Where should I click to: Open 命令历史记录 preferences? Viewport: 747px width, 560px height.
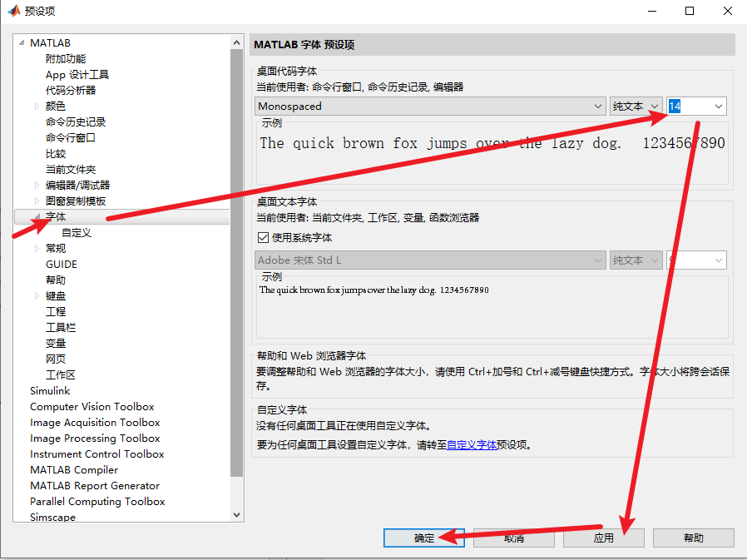tap(75, 122)
